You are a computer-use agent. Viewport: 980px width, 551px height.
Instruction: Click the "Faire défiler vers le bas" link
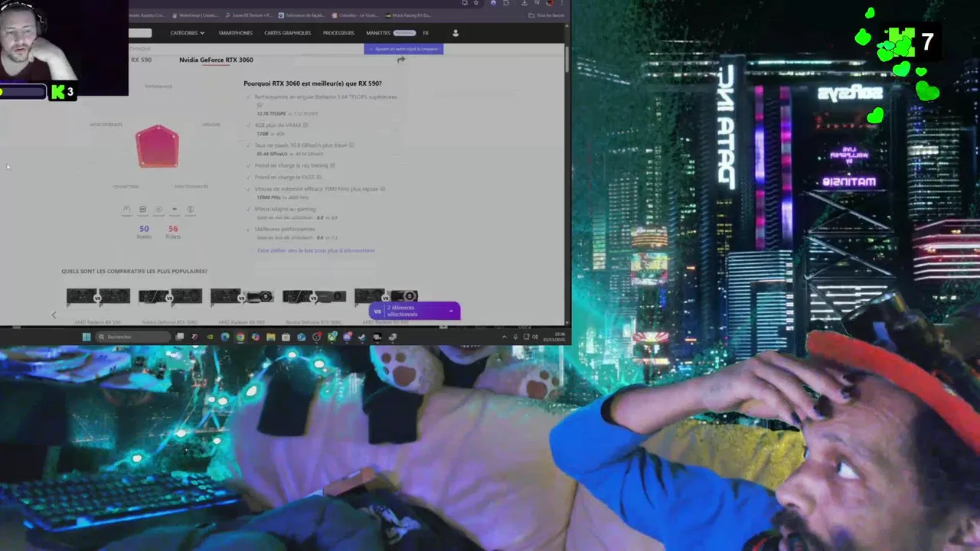(315, 250)
